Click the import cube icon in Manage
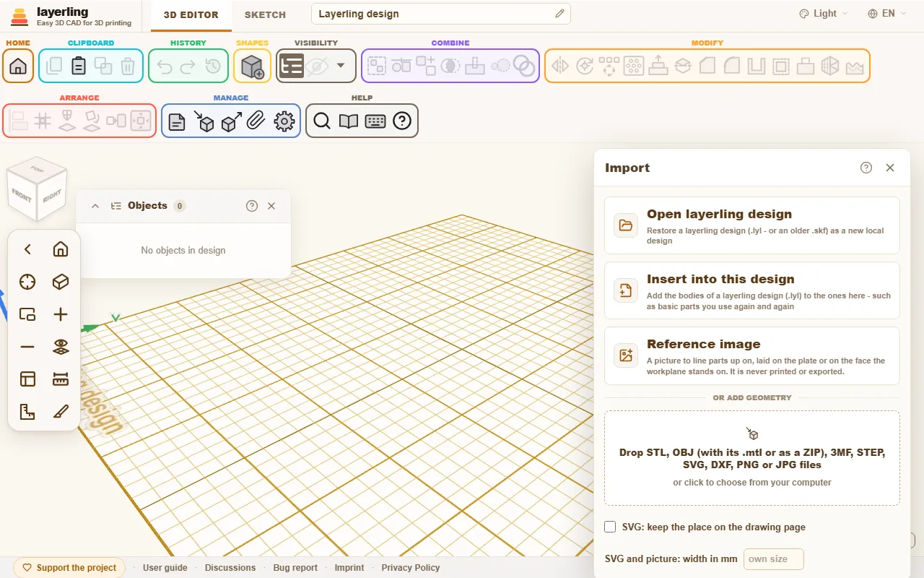The width and height of the screenshot is (924, 578). coord(204,121)
